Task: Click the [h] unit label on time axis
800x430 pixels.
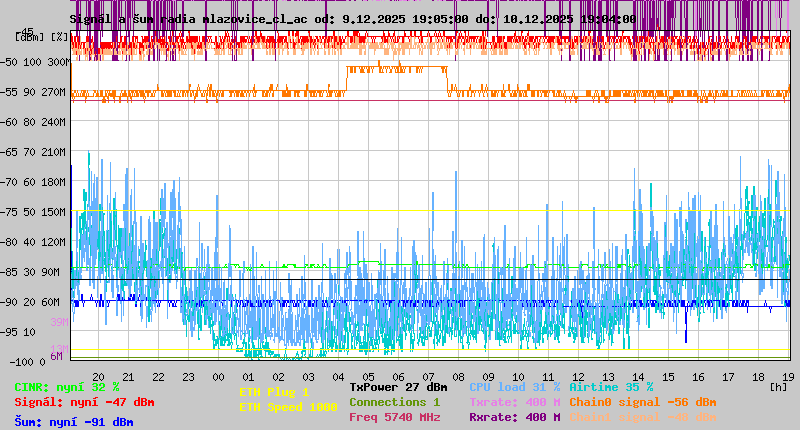Action: tap(778, 386)
